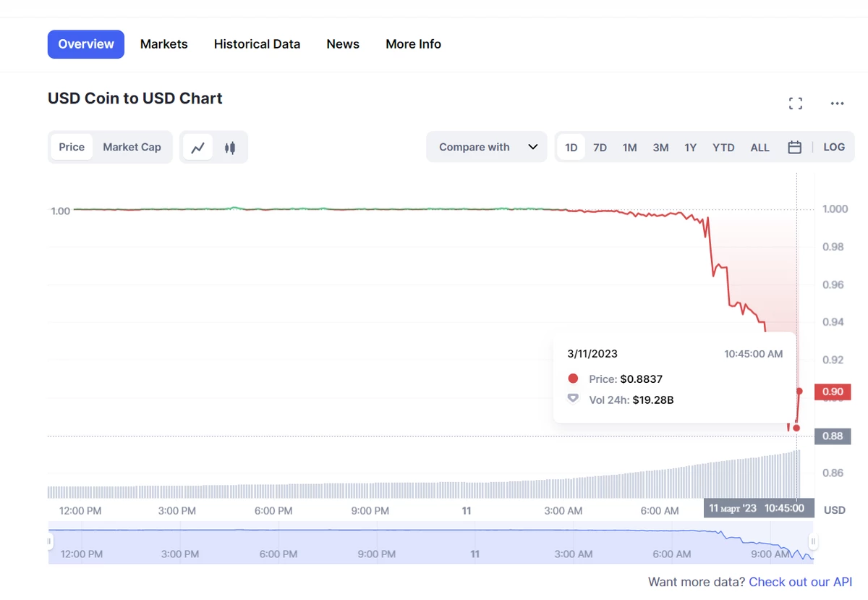The width and height of the screenshot is (868, 600).
Task: Set chart range to 1M
Action: coord(629,148)
